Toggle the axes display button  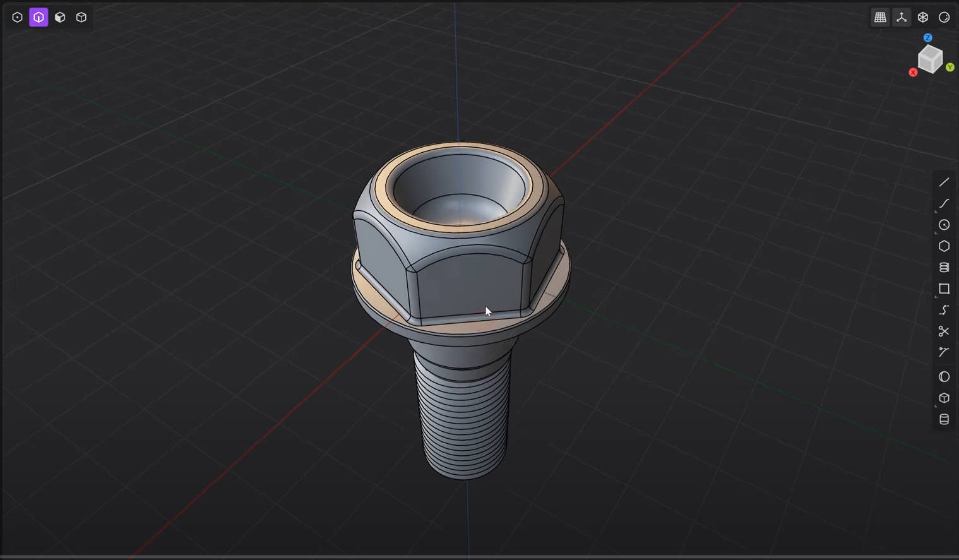(902, 17)
